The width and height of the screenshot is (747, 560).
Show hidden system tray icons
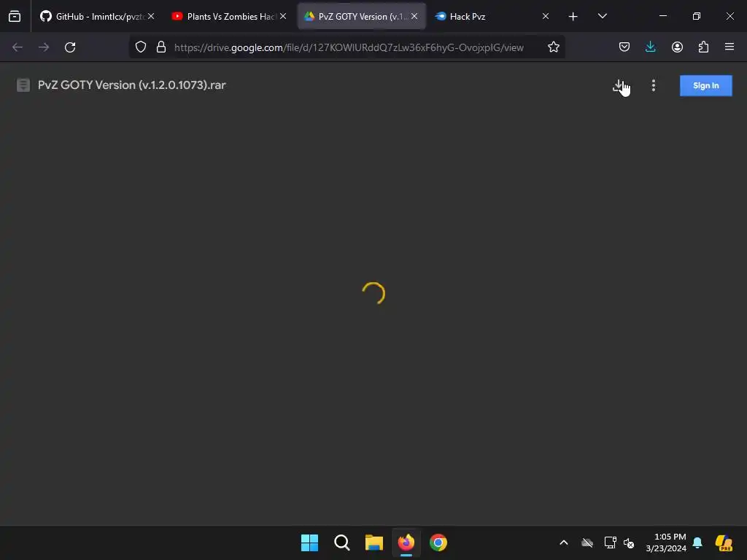pos(564,542)
